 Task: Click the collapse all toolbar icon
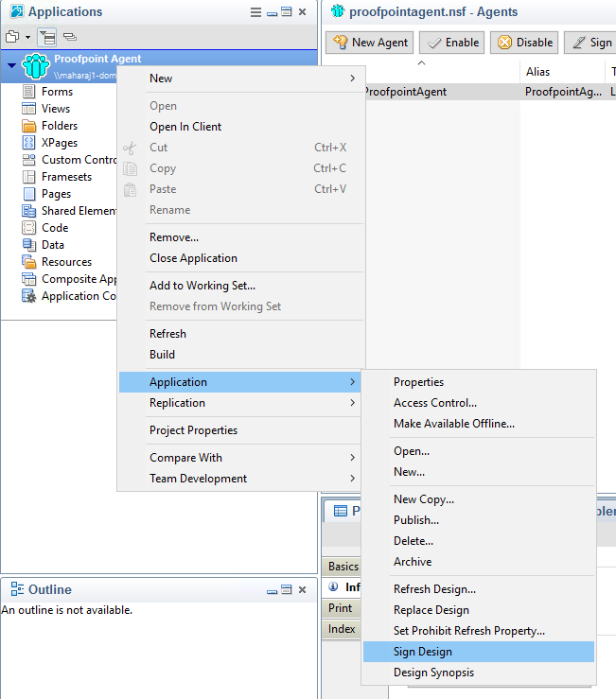70,37
